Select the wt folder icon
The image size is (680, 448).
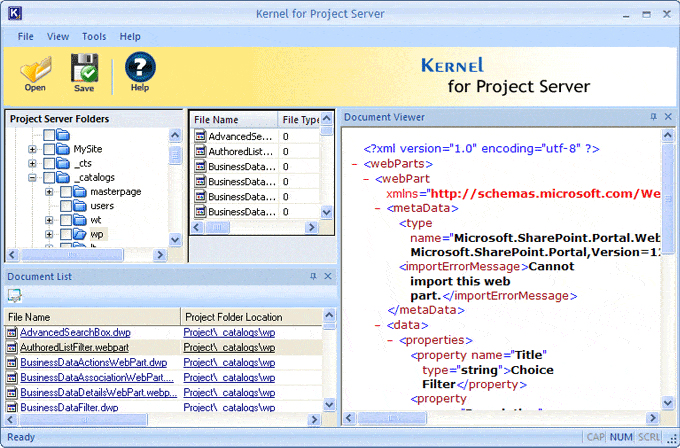(80, 220)
